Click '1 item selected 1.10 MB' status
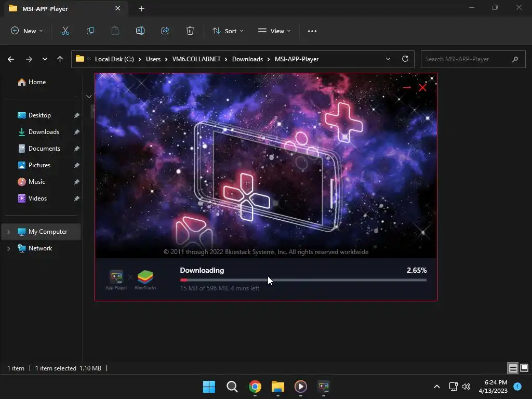Screen dimensions: 532x399 point(68,368)
